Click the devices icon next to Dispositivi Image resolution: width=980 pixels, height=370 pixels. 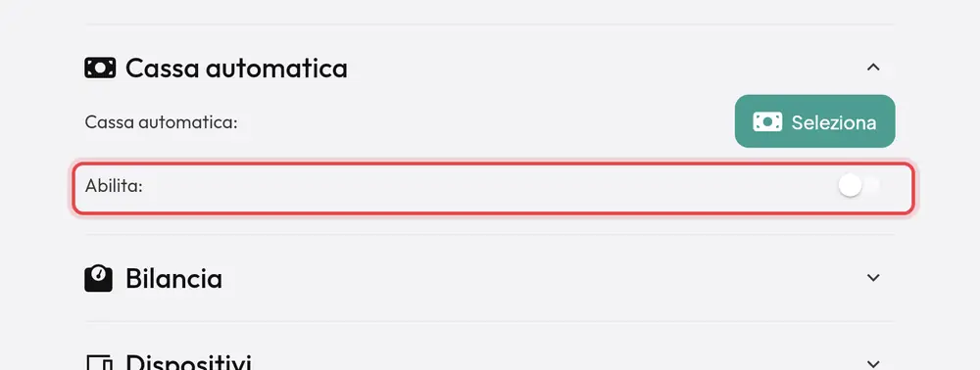coord(98,363)
